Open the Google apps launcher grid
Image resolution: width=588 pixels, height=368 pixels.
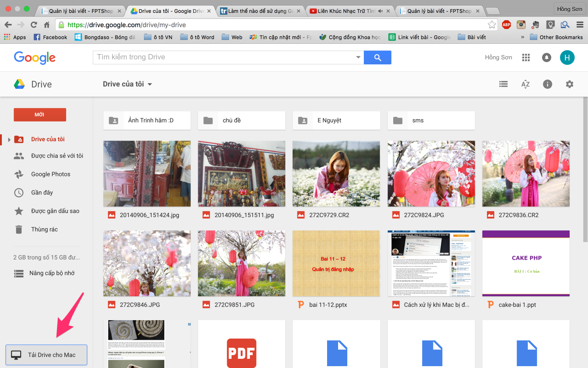pos(526,57)
